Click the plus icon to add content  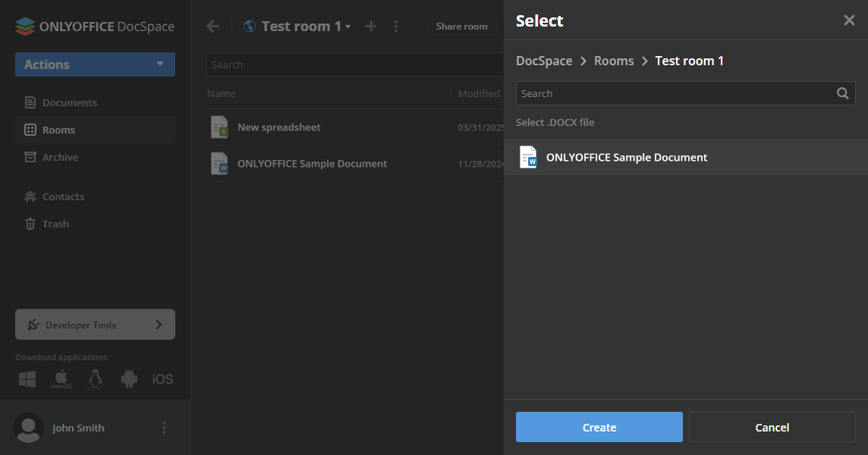pos(371,26)
